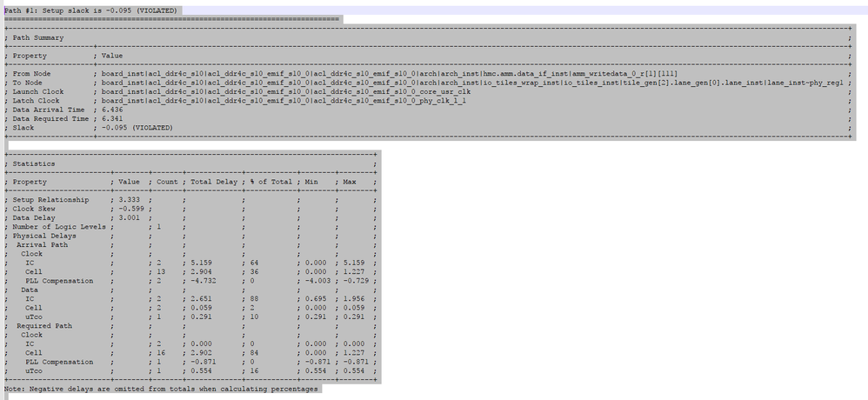Click the 'Required Path' row label
The image size is (868, 400).
coord(44,326)
